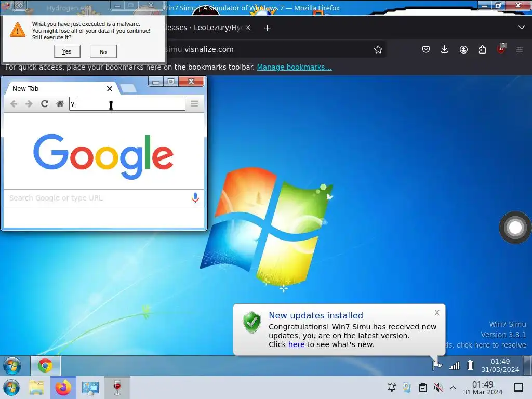Click 'click here to resolve' desktop text
The height and width of the screenshot is (399, 532).
pyautogui.click(x=491, y=345)
